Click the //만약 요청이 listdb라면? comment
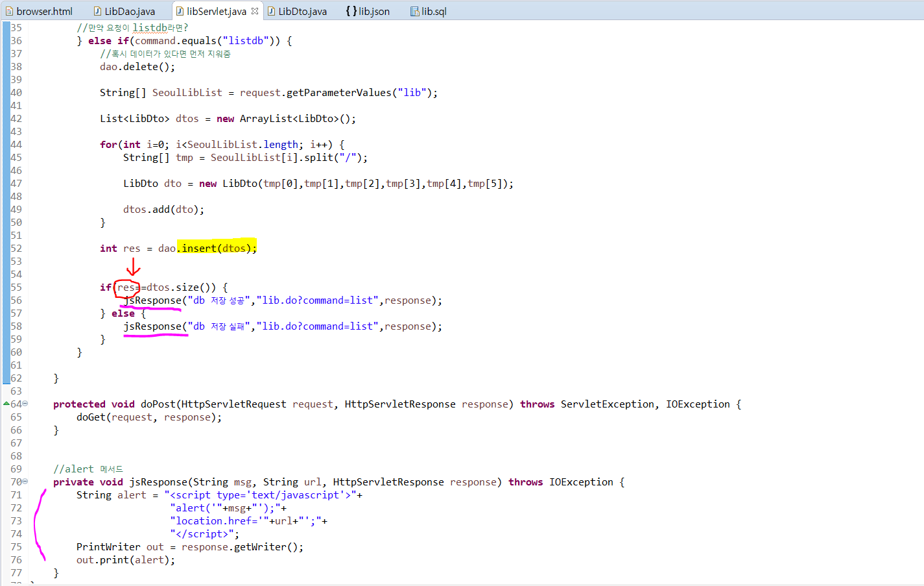The height and width of the screenshot is (586, 924). pos(132,27)
